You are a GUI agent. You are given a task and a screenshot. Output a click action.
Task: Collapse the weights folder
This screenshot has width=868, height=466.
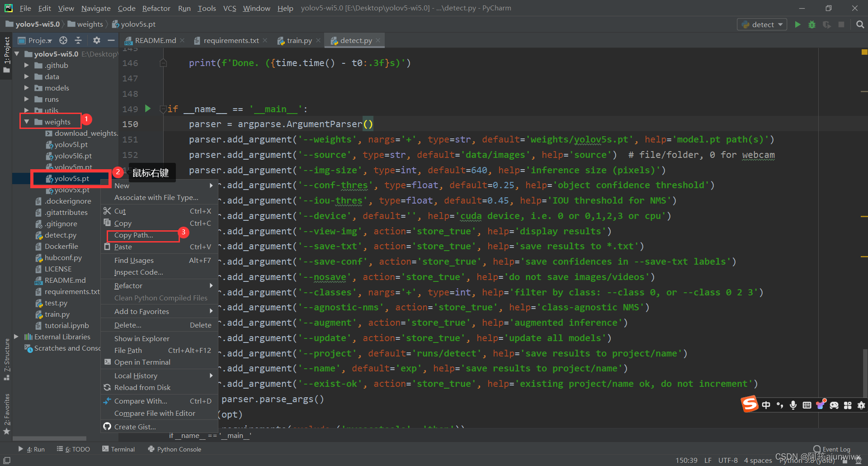point(27,122)
